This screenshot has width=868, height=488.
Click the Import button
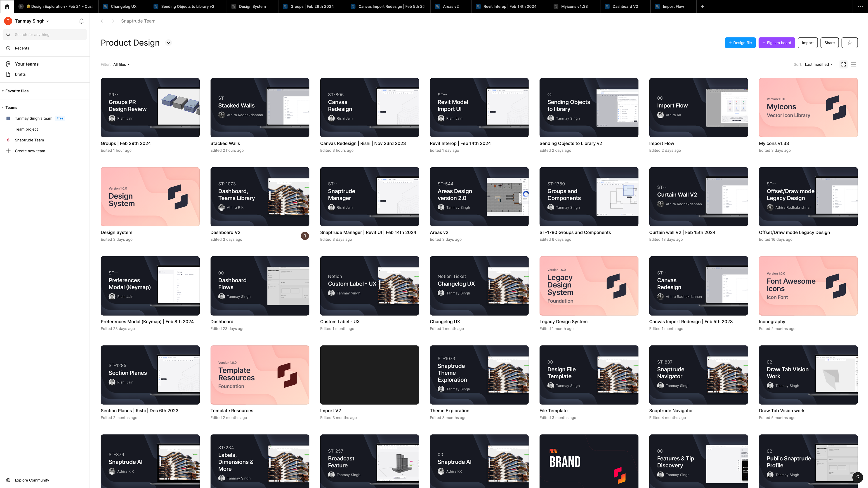point(808,43)
